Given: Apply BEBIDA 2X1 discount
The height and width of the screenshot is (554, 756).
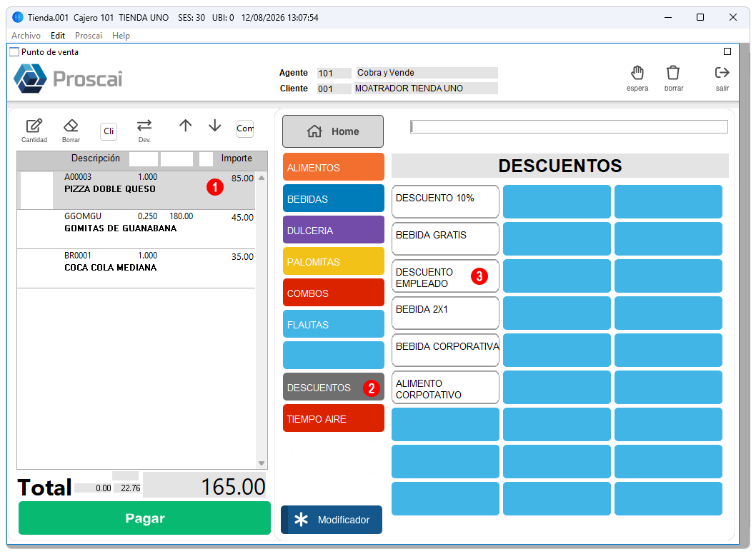Looking at the screenshot, I should (x=445, y=313).
